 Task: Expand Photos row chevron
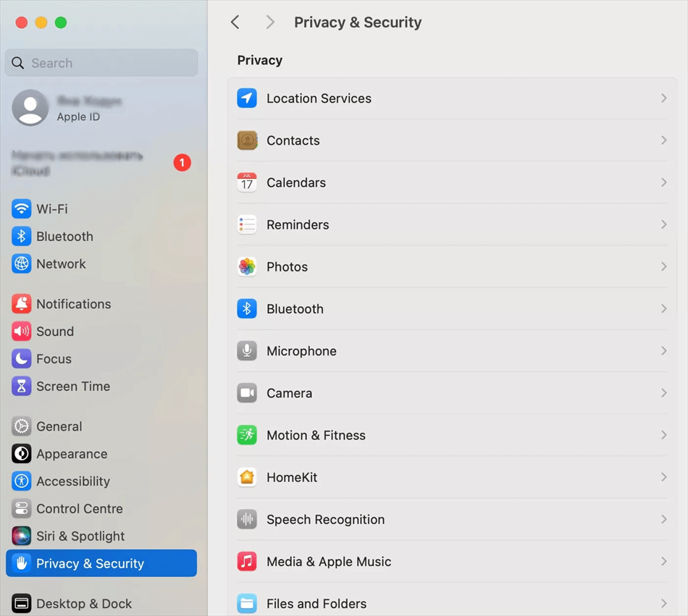point(663,266)
